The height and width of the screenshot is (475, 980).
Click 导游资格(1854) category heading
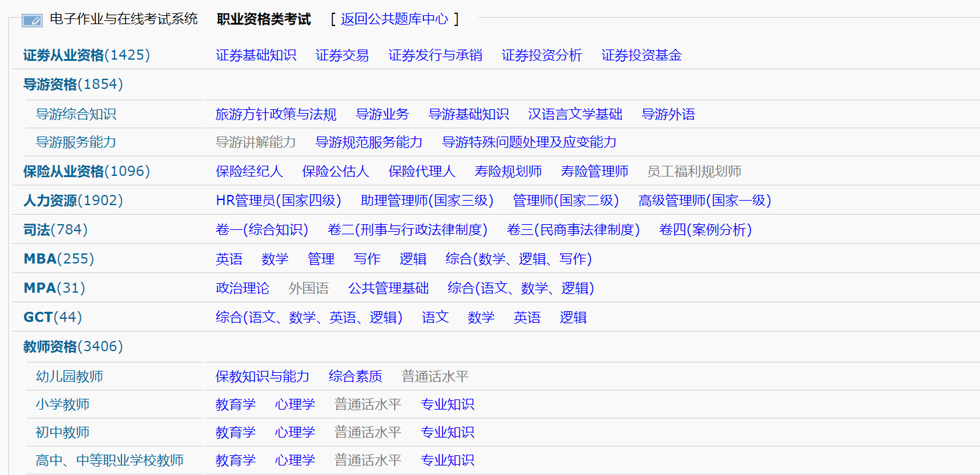click(67, 84)
